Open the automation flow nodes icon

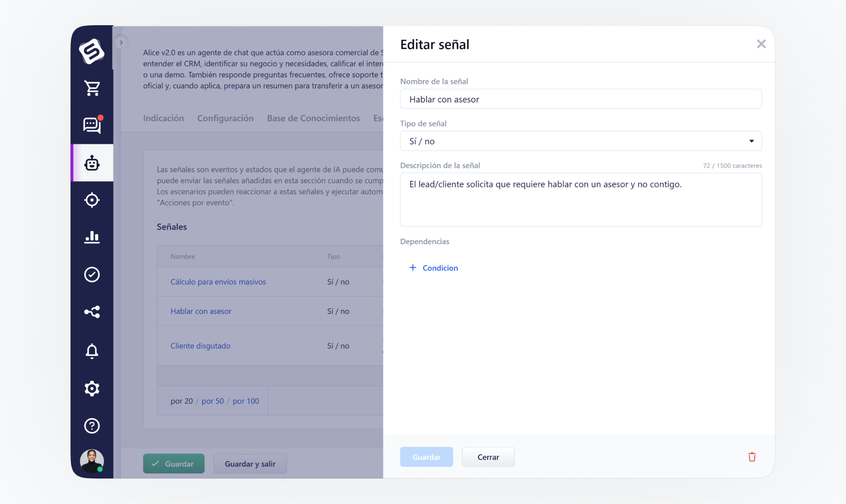92,312
